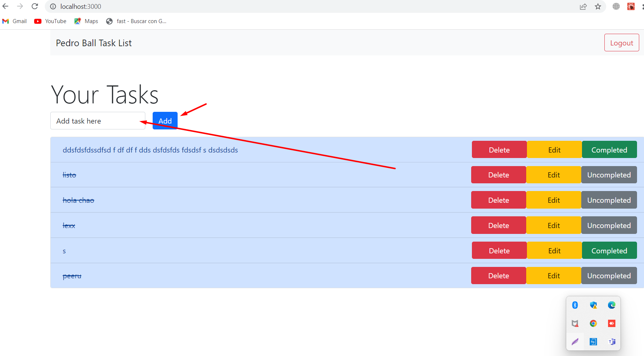The image size is (644, 356).
Task: Open the blue phone-transfer tray icon
Action: coord(593,342)
